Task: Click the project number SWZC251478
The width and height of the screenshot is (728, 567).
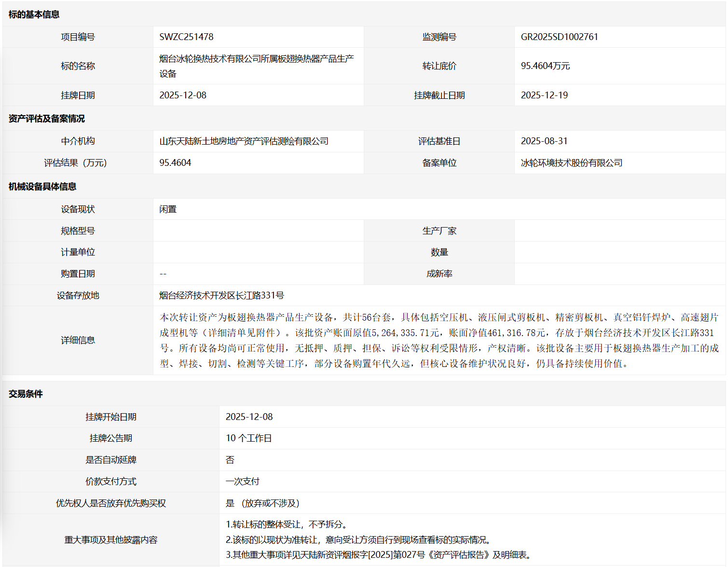Action: [x=186, y=37]
